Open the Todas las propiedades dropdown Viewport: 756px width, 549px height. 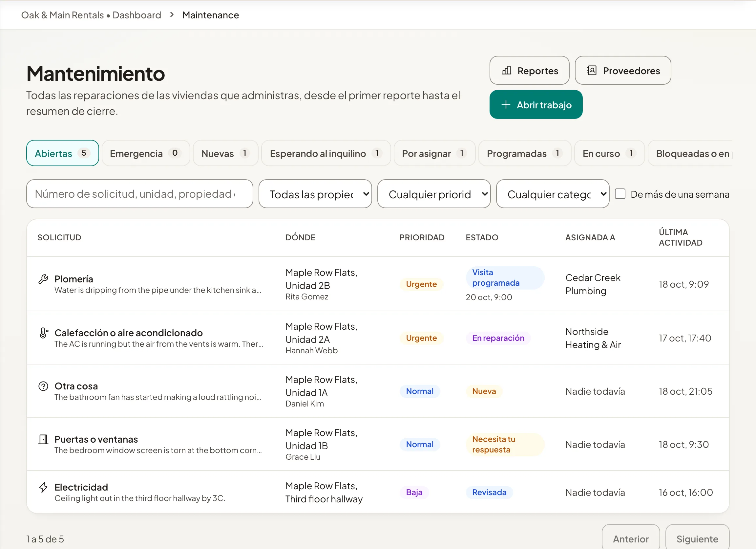click(315, 194)
